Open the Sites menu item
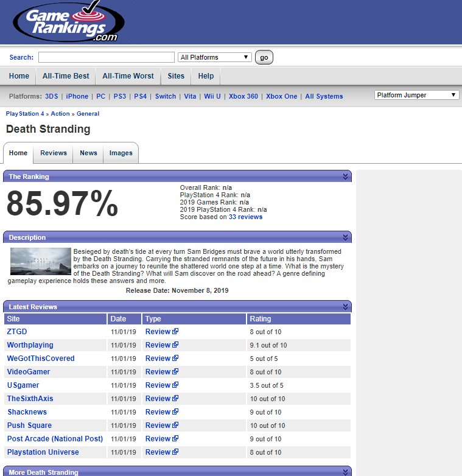The width and height of the screenshot is (462, 476). [176, 76]
